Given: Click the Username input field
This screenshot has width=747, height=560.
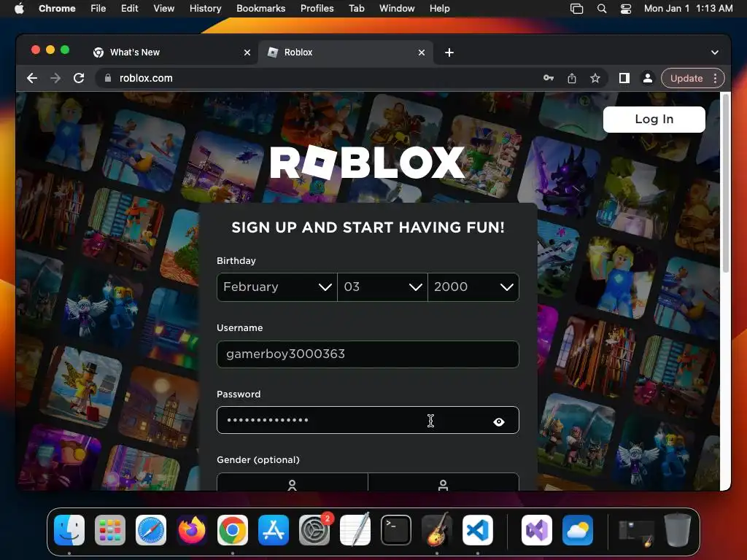Looking at the screenshot, I should click(x=368, y=354).
